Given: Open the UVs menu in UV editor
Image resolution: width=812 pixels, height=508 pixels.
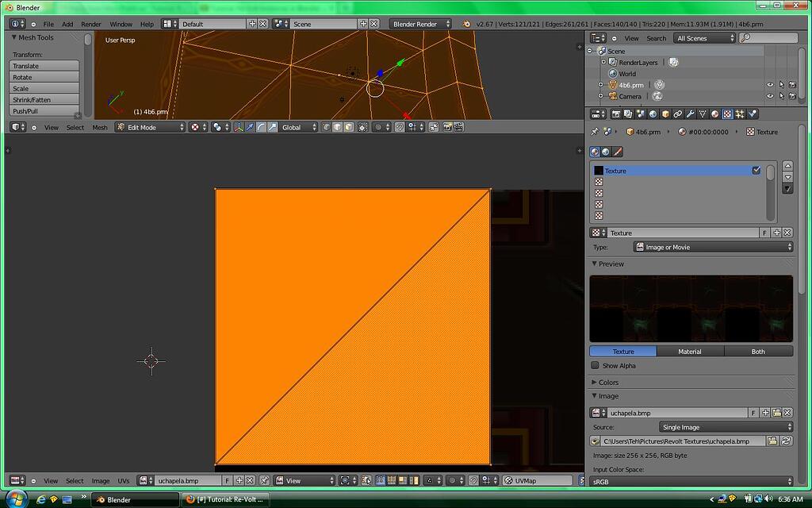Looking at the screenshot, I should pos(123,480).
